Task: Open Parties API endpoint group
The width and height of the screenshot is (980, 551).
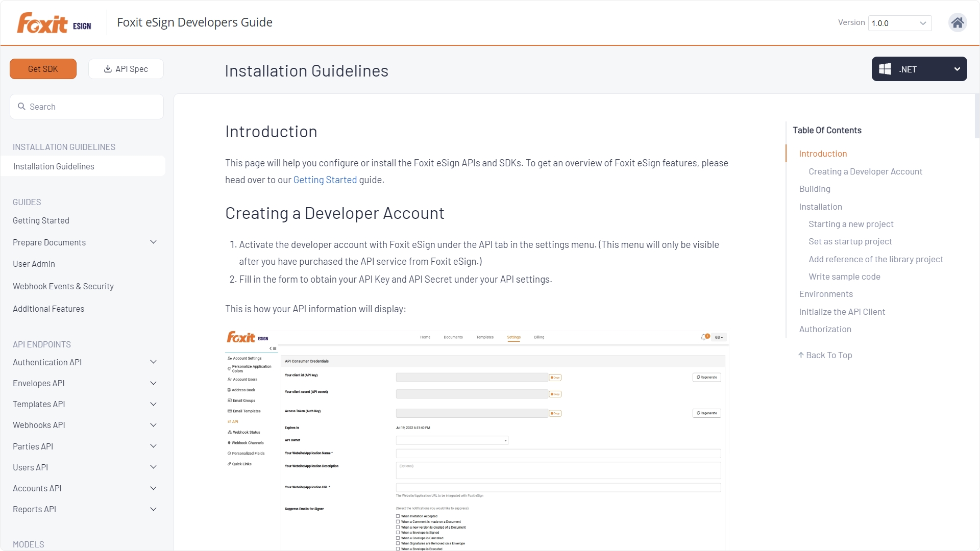Action: point(33,446)
